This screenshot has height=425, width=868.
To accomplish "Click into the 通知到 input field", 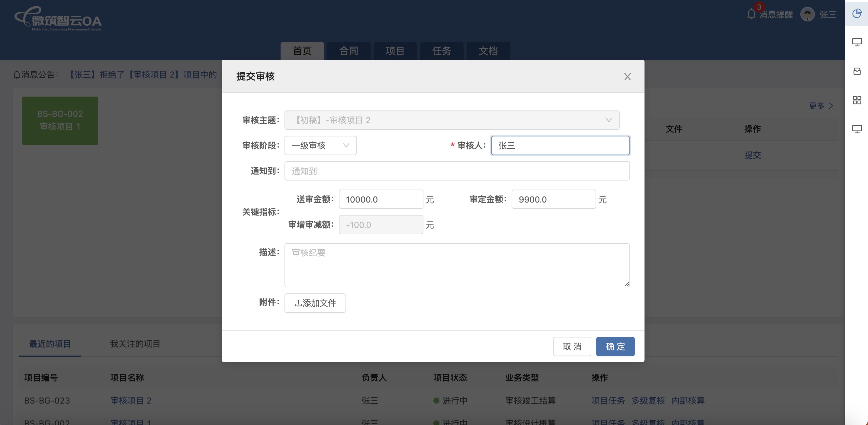I will coord(457,171).
